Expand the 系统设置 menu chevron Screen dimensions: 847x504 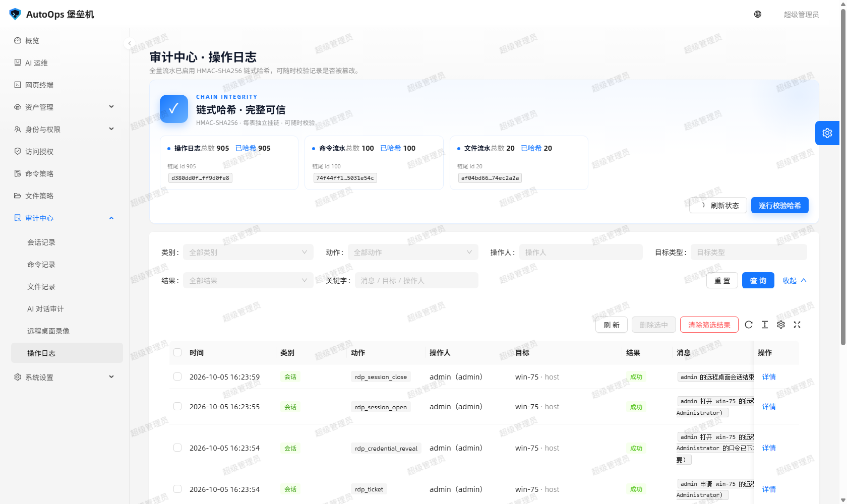point(111,377)
